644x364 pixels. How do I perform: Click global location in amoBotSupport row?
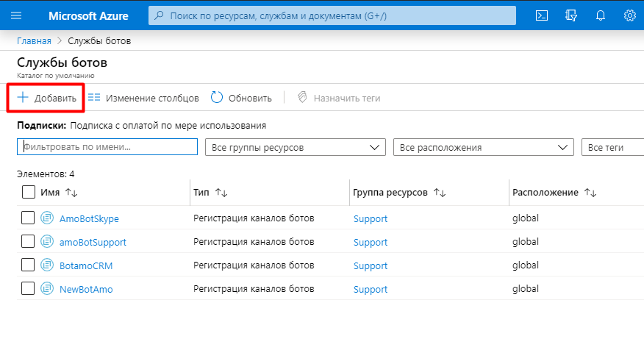pos(526,242)
